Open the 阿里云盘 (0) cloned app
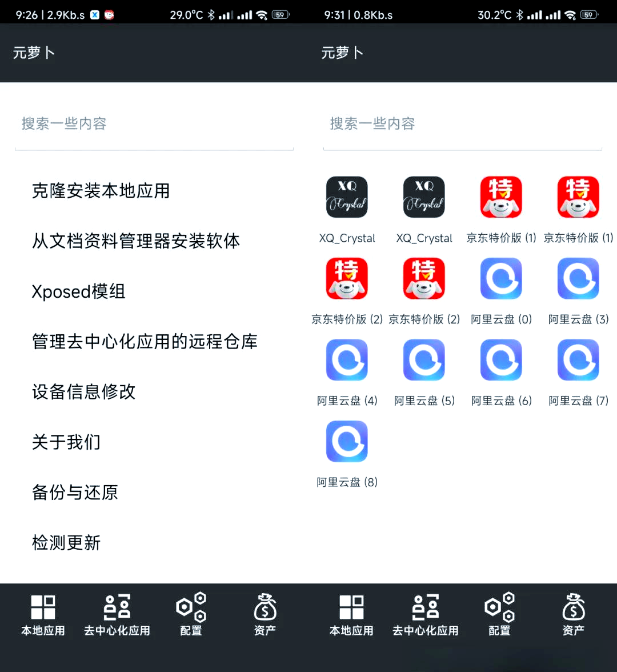This screenshot has width=617, height=672. (501, 278)
